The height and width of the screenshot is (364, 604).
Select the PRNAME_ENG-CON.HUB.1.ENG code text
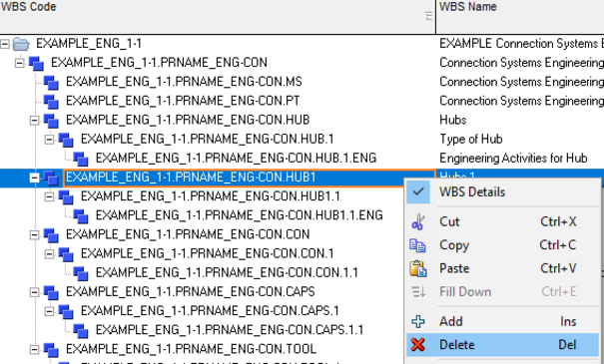236,159
